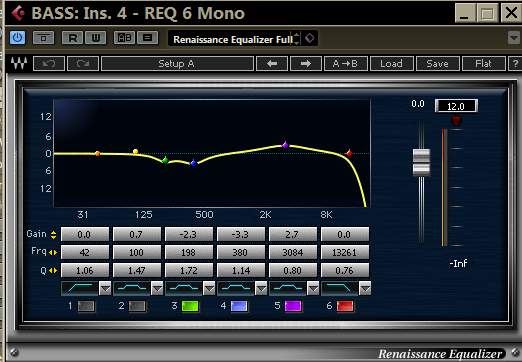
Task: Open band 4 filter type dropdown arrow
Action: [x=261, y=288]
